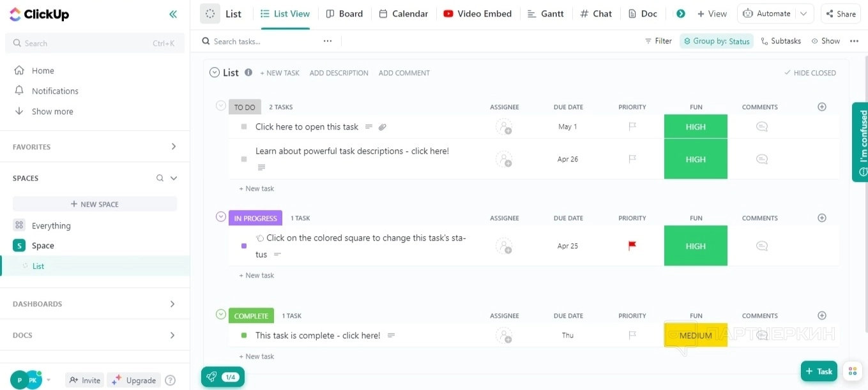
Task: Open help question mark icon
Action: click(x=171, y=380)
